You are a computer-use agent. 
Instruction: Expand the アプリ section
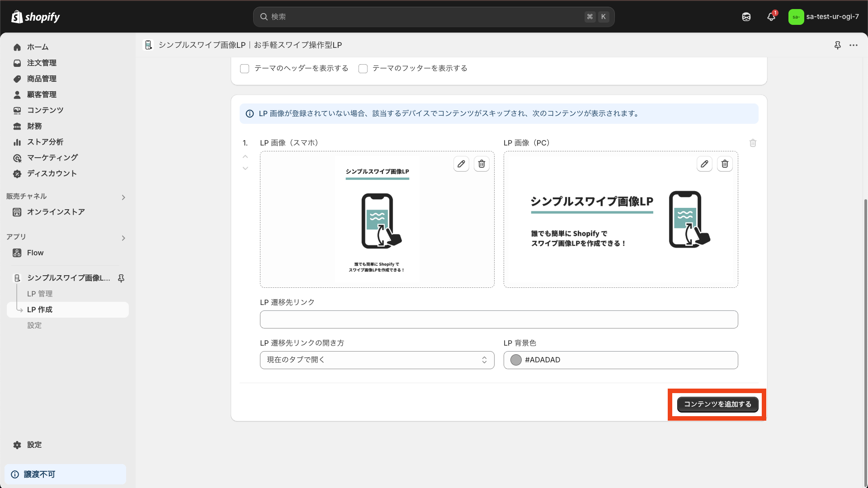(x=123, y=238)
